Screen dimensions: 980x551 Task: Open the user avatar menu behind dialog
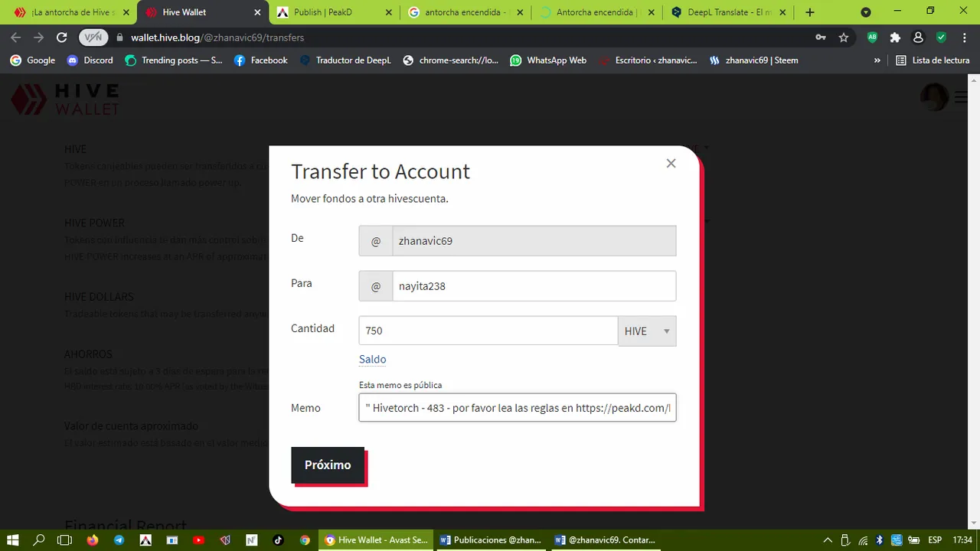point(934,97)
